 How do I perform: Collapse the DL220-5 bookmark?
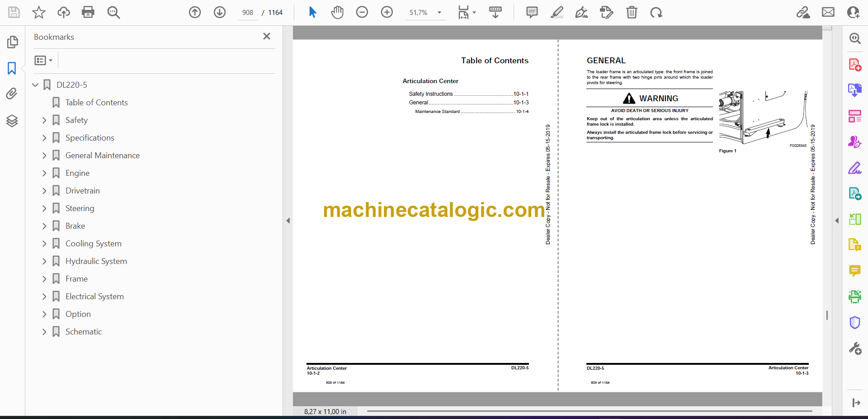(x=35, y=85)
